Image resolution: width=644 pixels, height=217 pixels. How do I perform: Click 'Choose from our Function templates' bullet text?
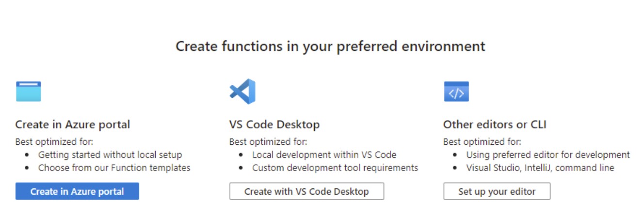(114, 168)
